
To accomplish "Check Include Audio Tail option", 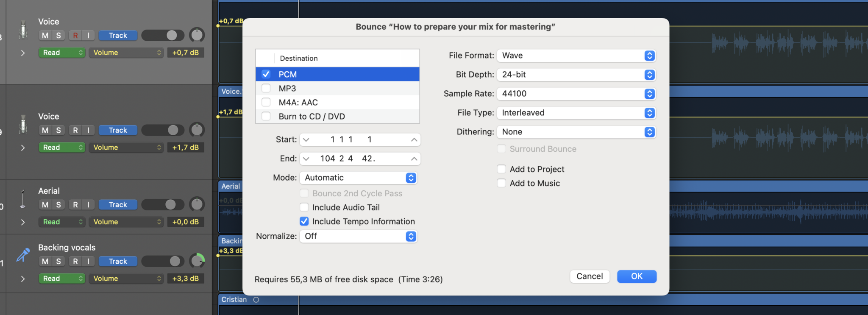I will click(x=304, y=207).
